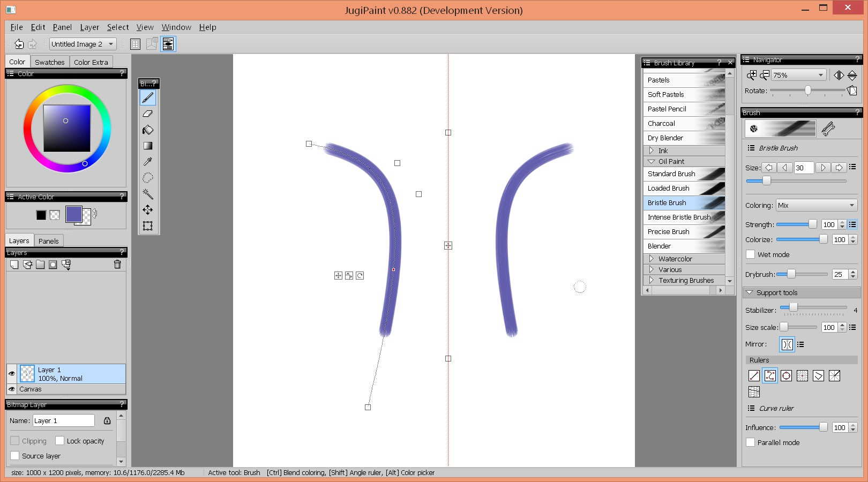Choose the Move tool in toolbox
This screenshot has height=482, width=868.
coord(148,210)
